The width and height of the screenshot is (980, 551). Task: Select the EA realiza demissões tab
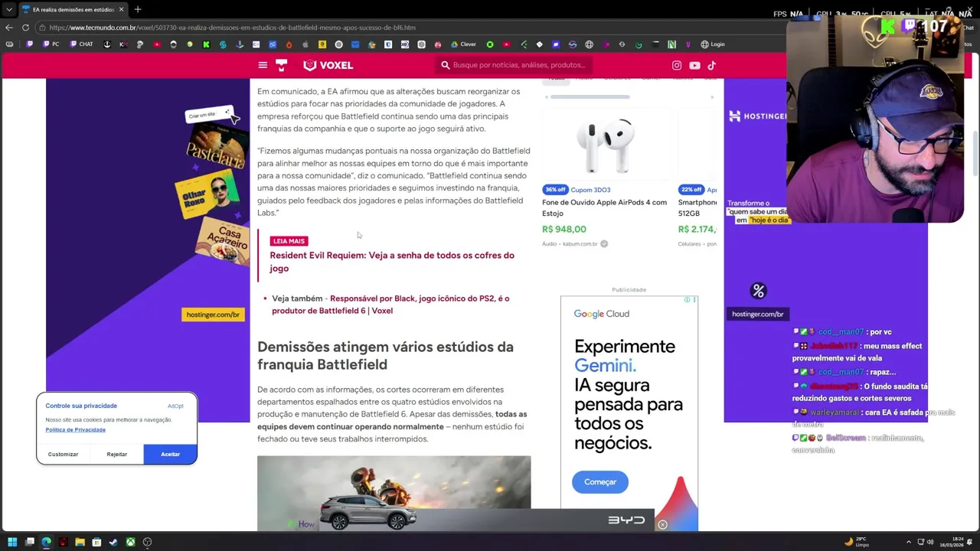73,9
